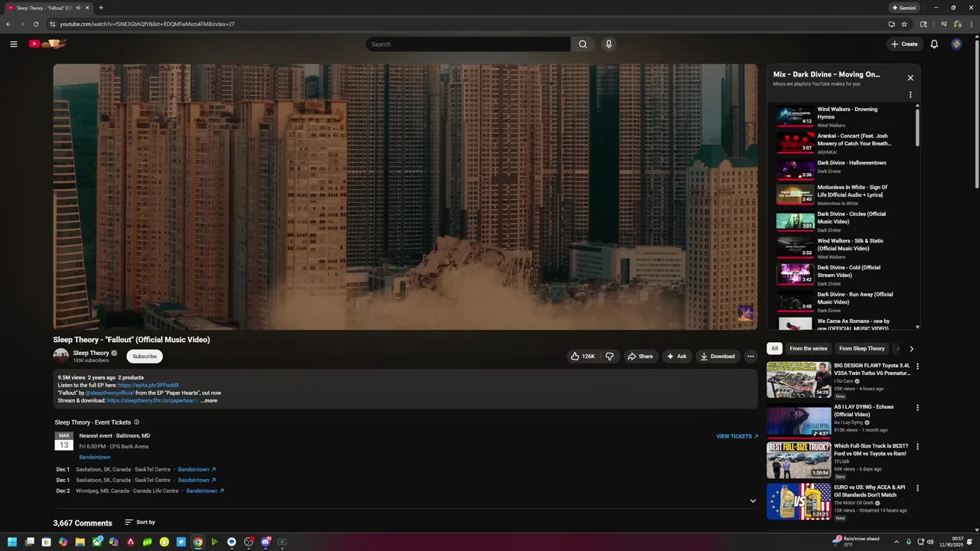The width and height of the screenshot is (980, 551).
Task: Open weather widget Rain/snow ahead
Action: click(856, 542)
